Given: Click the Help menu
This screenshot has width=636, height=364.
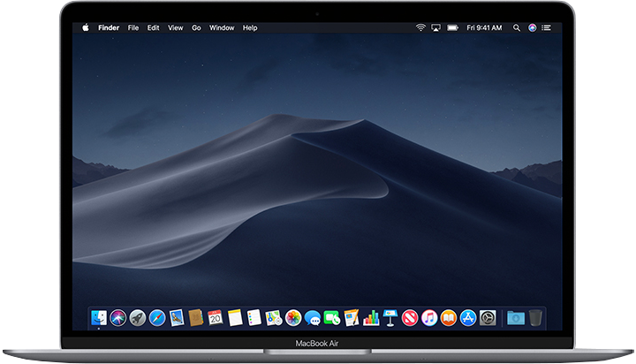Looking at the screenshot, I should (250, 27).
